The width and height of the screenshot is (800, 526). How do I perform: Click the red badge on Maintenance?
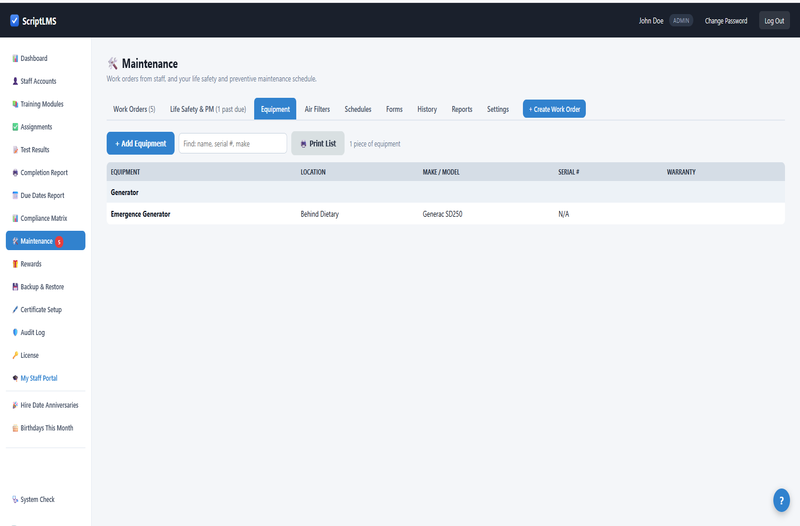(59, 242)
